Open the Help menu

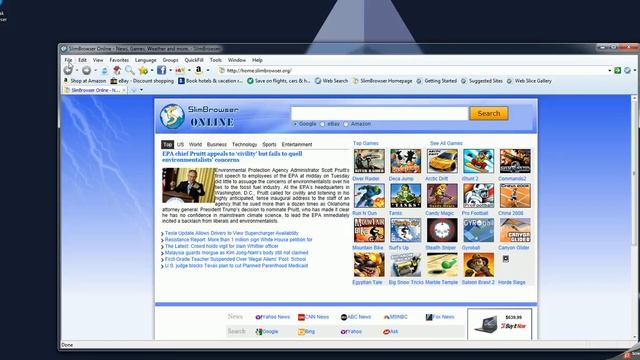pos(257,60)
